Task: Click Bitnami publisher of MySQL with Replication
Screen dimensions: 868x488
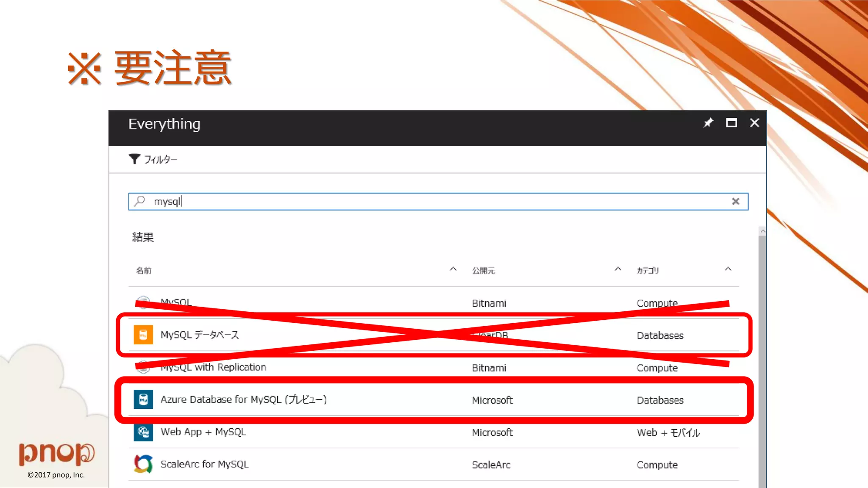Action: (x=489, y=368)
